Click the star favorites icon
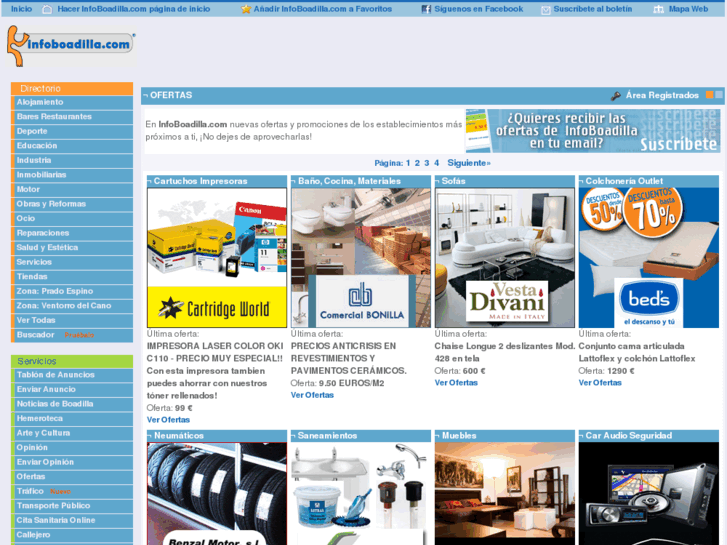The height and width of the screenshot is (545, 727). point(246,9)
